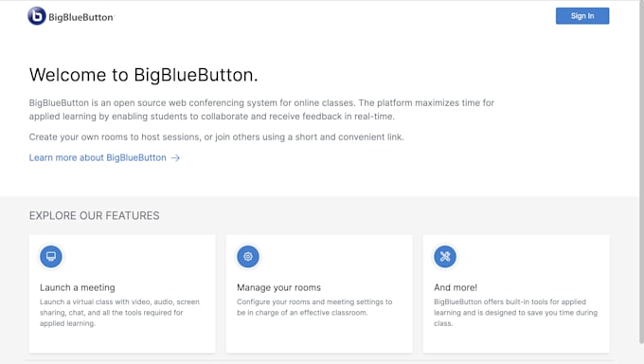
Task: Select the Manage your rooms card title
Action: click(x=278, y=287)
